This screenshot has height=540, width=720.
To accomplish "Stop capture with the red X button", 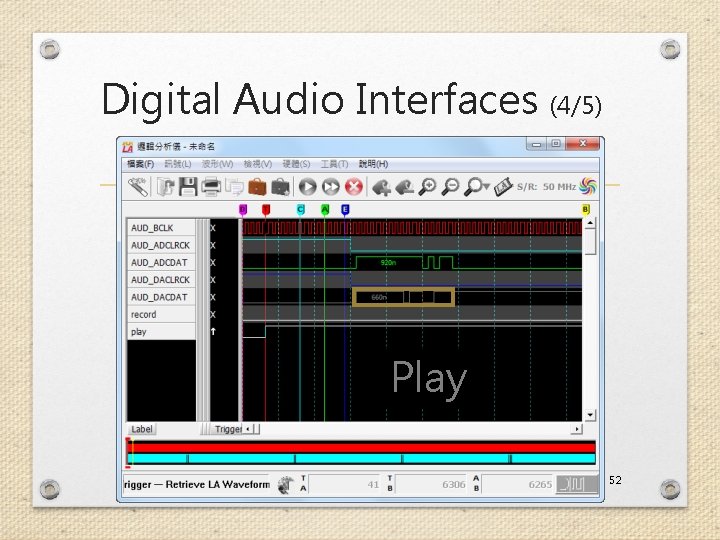I will [x=354, y=187].
